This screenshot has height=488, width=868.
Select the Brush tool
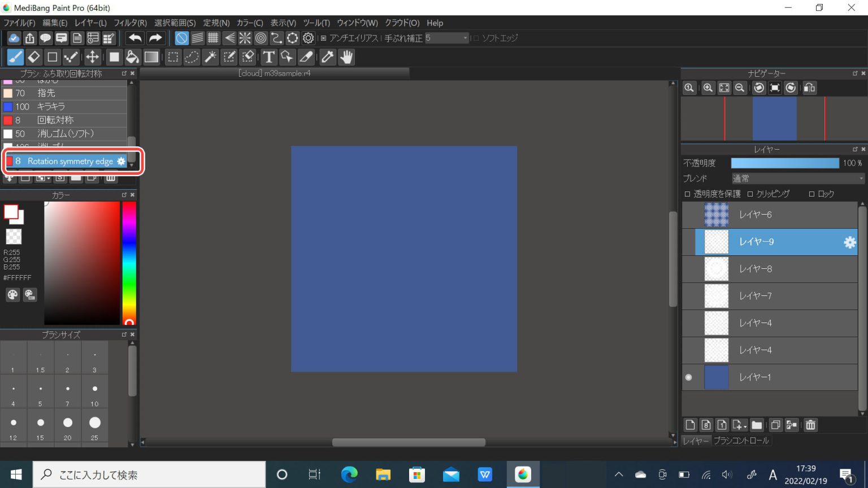[15, 57]
